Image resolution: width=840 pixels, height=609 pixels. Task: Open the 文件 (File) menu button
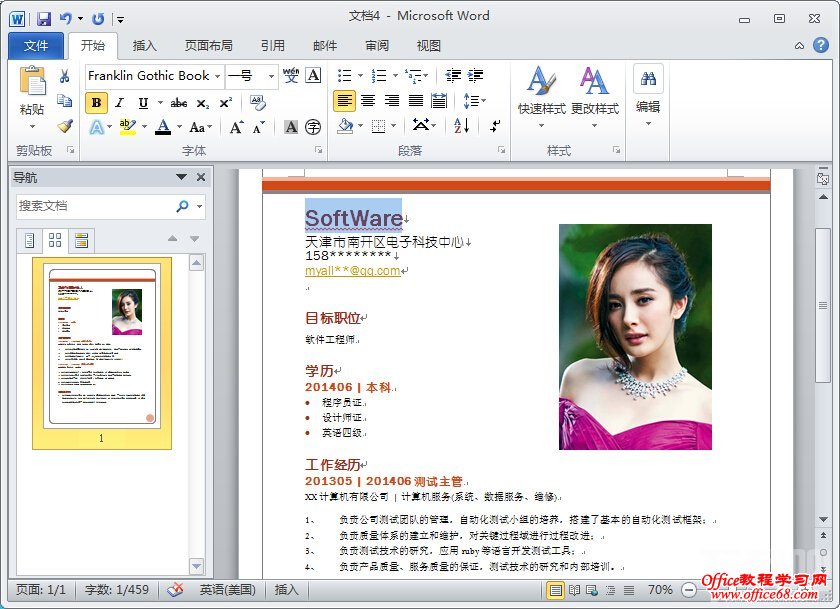pos(36,45)
